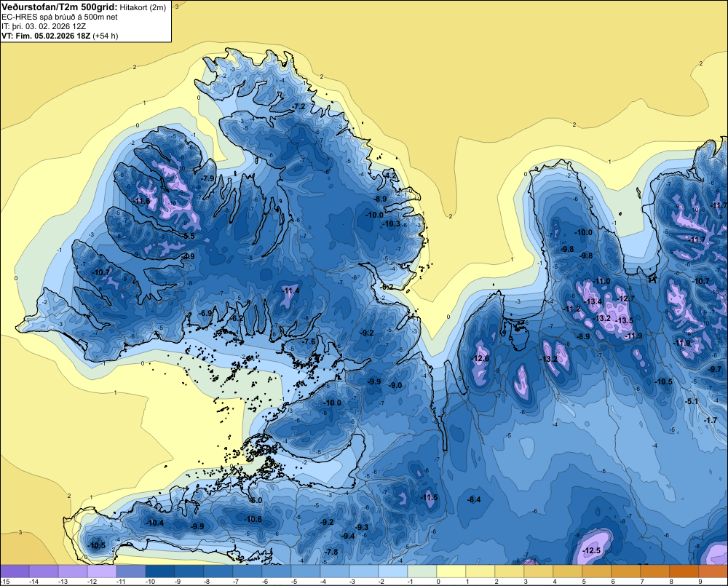Click the -11.0 temperature value
728x586 pixels.
click(602, 282)
